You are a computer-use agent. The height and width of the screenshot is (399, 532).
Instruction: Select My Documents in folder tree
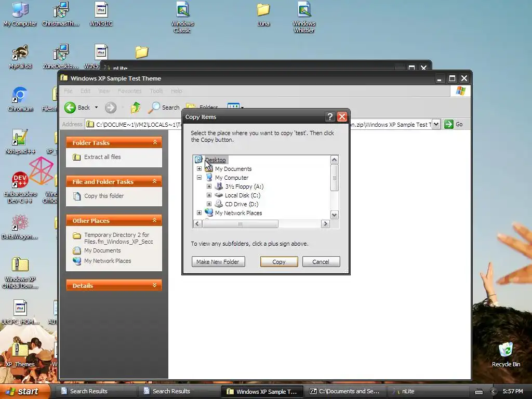coord(233,169)
